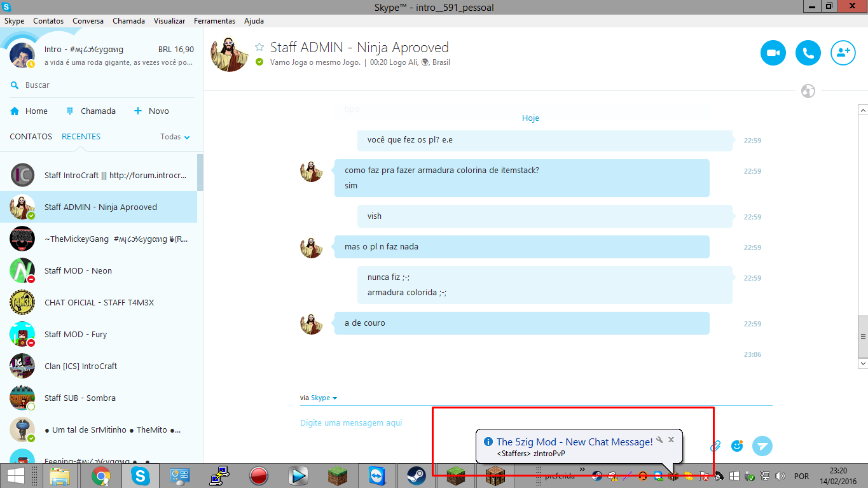Image resolution: width=868 pixels, height=488 pixels.
Task: Open Staff IntroCraft conversation
Action: pyautogui.click(x=99, y=175)
